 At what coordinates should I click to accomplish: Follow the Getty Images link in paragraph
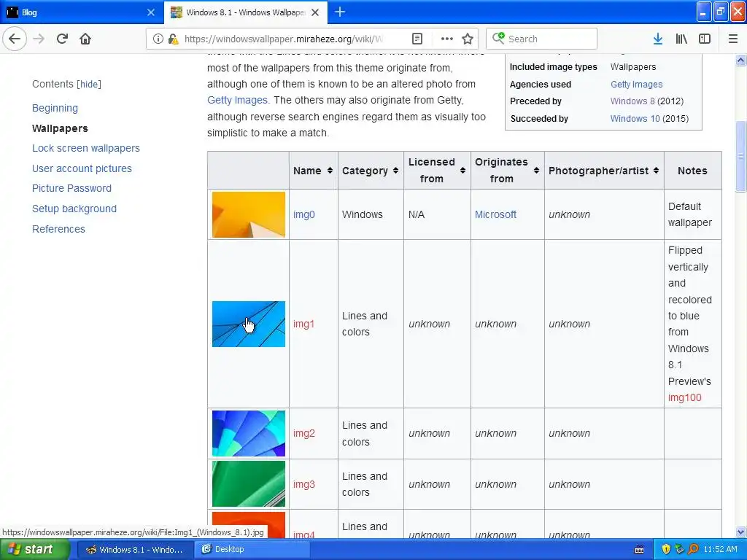pyautogui.click(x=237, y=101)
